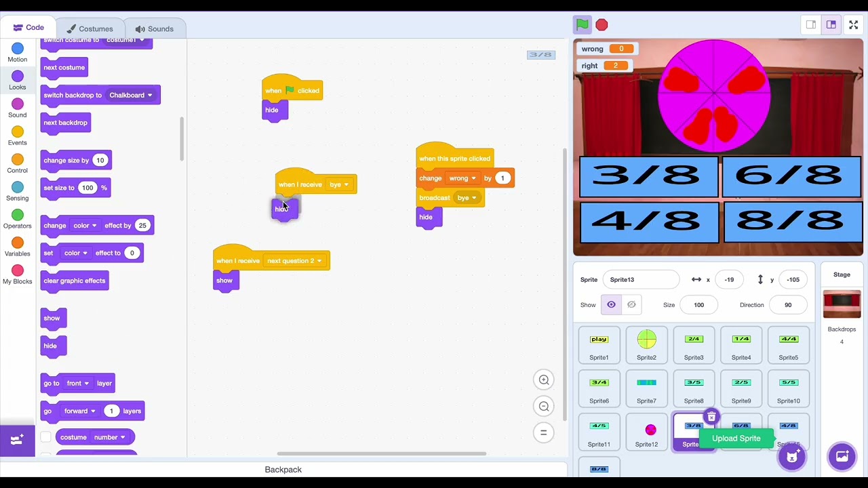Open the front layer dropdown
868x488 pixels.
tap(78, 384)
